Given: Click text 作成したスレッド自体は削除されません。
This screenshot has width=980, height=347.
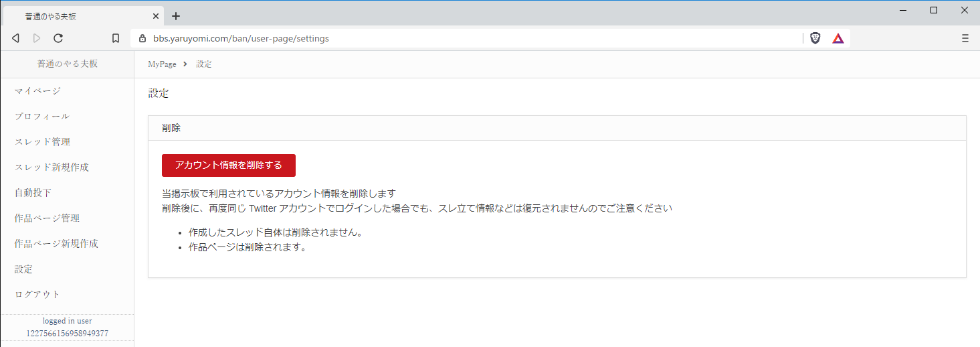Looking at the screenshot, I should point(276,232).
